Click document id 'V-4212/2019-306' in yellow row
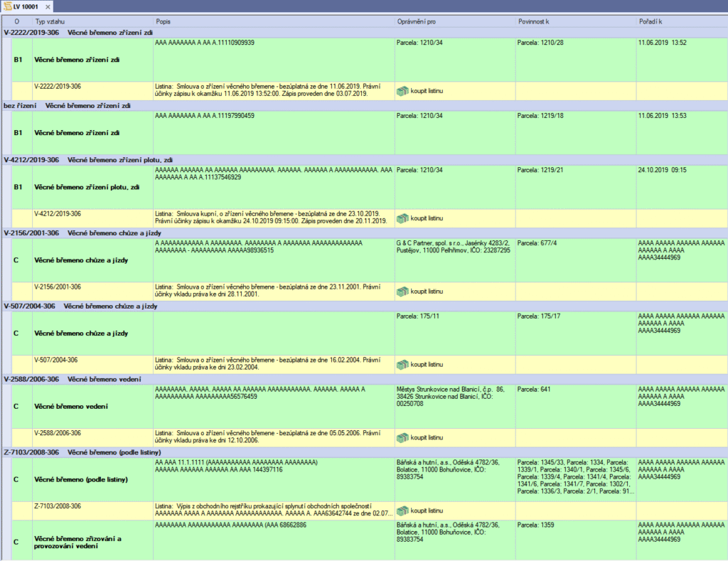Viewport: 728px width, 561px height. coord(58,214)
